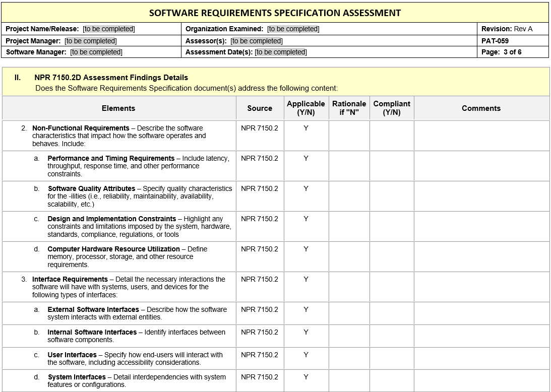The image size is (551, 392).
Task: Click the Organization Examined placeholder field
Action: pos(293,29)
